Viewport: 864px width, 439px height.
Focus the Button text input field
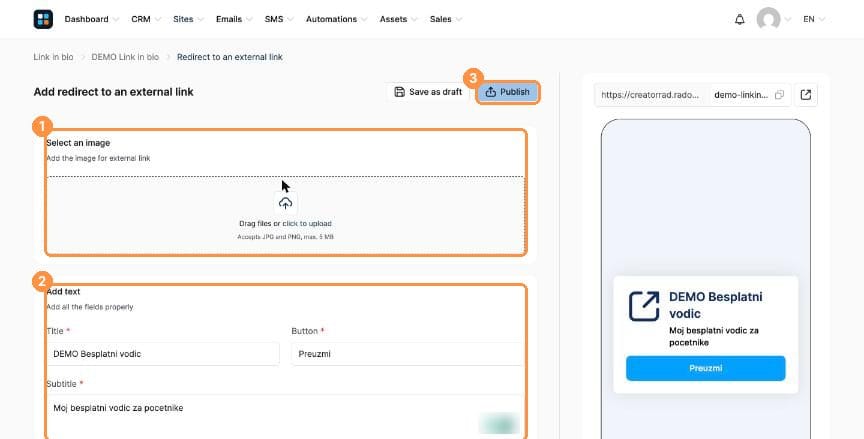(x=407, y=354)
